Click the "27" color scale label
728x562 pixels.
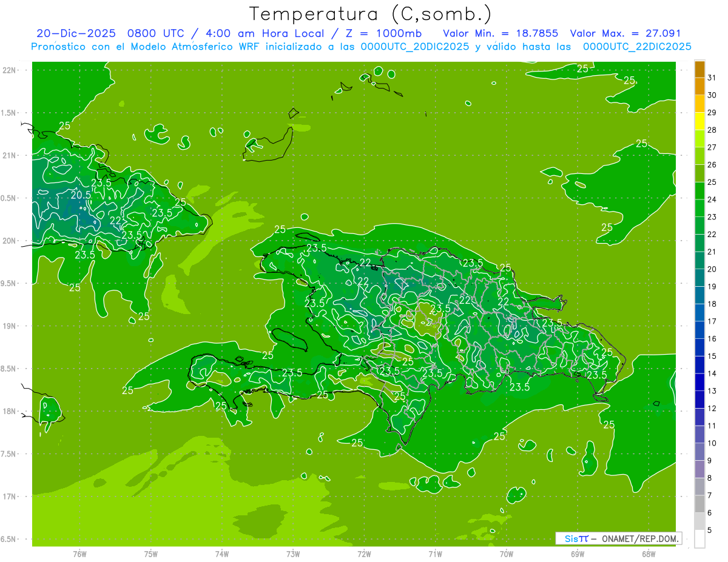click(712, 147)
